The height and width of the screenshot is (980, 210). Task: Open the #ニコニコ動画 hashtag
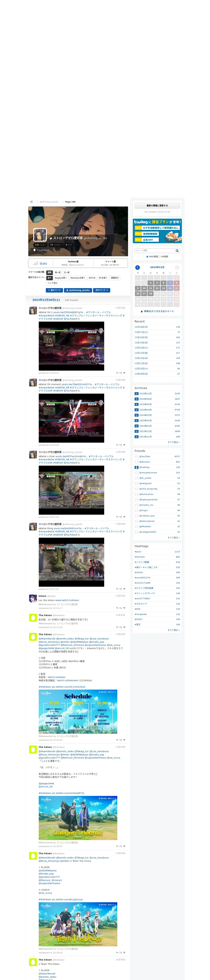click(142, 562)
